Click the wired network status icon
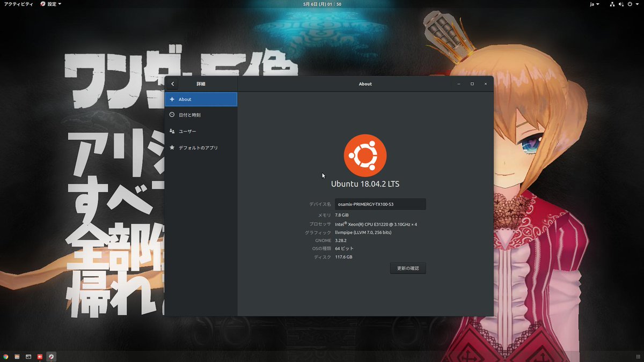Viewport: 644px width, 362px height. [x=612, y=4]
